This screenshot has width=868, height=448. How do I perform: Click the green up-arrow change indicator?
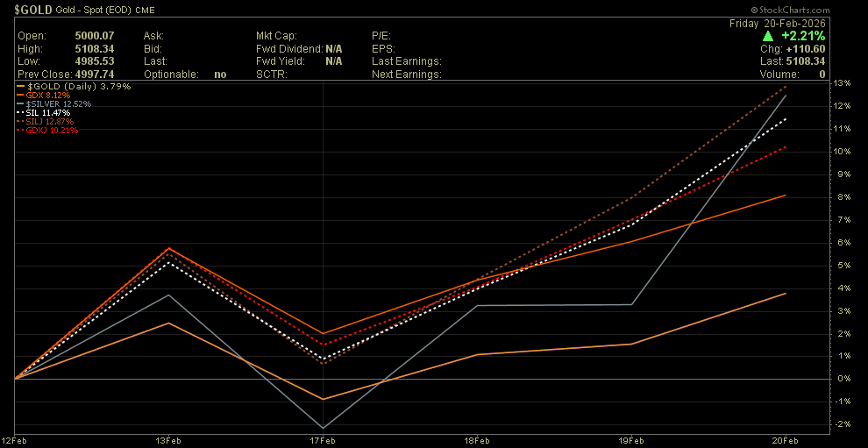[x=767, y=36]
